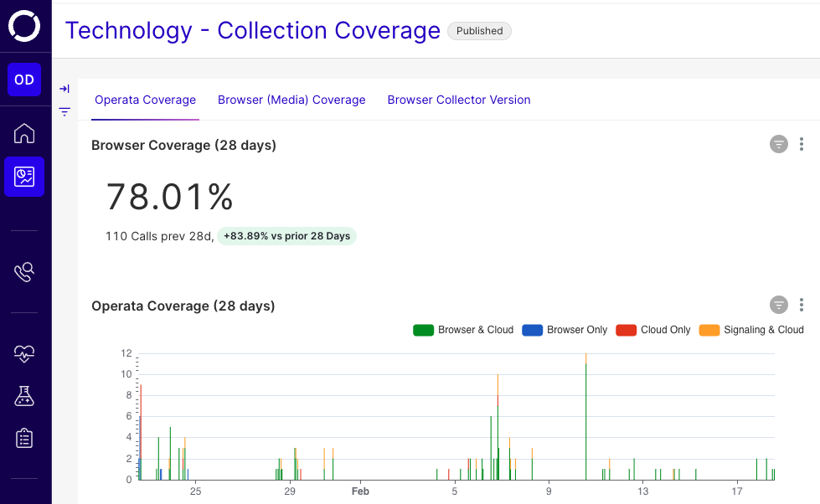Click the Browser Coverage (28 days) heading
The image size is (820, 504).
pyautogui.click(x=183, y=146)
